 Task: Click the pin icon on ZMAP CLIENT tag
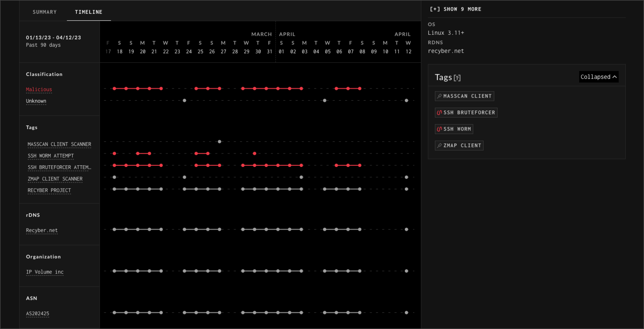pyautogui.click(x=440, y=145)
